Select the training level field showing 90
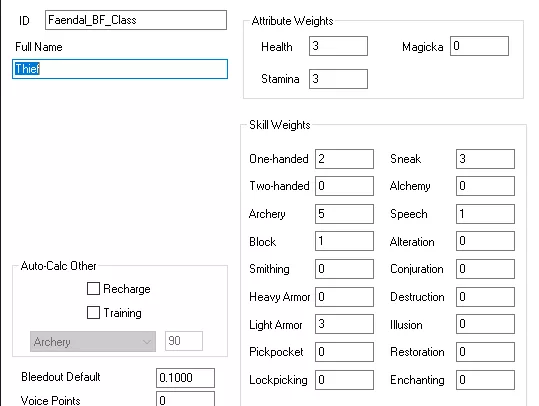The image size is (539, 406). 184,341
